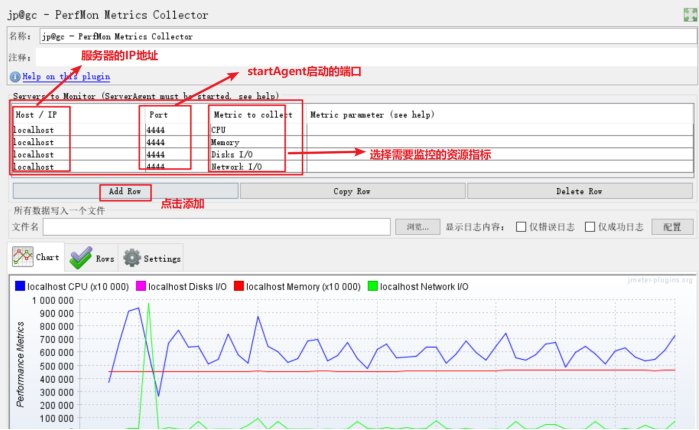Click the gear Settings icon

pos(132,258)
